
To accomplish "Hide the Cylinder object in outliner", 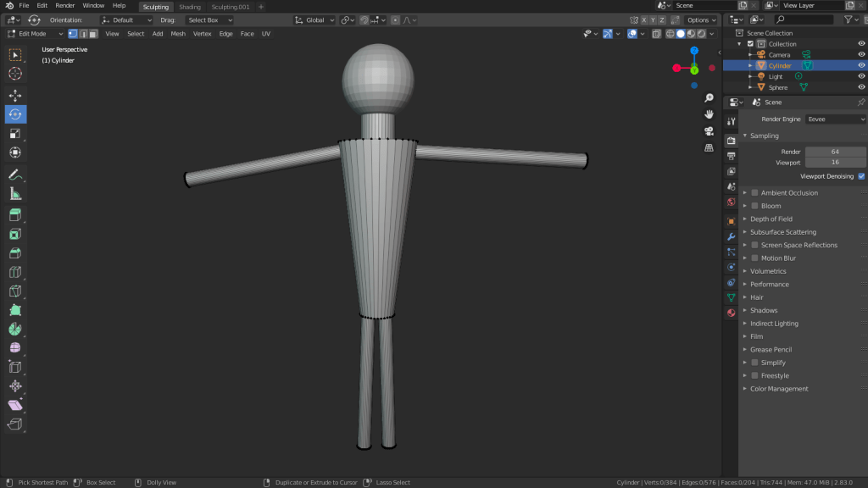I will coord(861,65).
